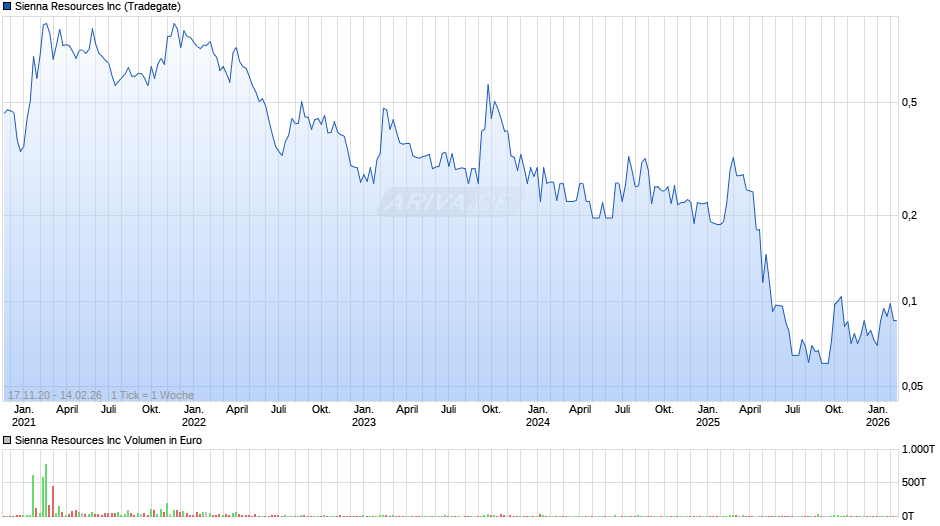Click the price peak near October 2023
The width and height of the screenshot is (940, 526).
pos(488,86)
